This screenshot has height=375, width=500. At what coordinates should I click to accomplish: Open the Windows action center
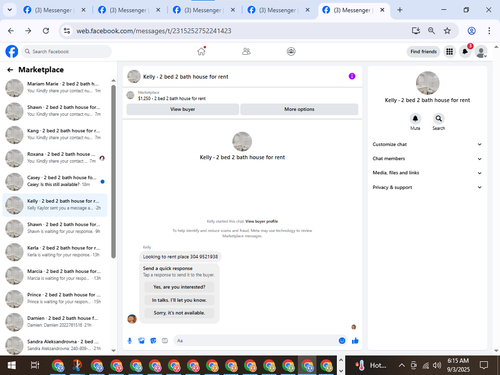(484, 365)
